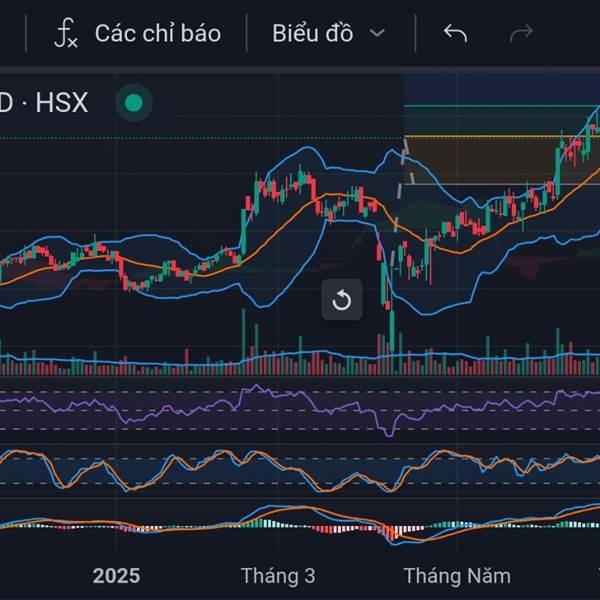Click the fx indicators icon

coord(66,34)
